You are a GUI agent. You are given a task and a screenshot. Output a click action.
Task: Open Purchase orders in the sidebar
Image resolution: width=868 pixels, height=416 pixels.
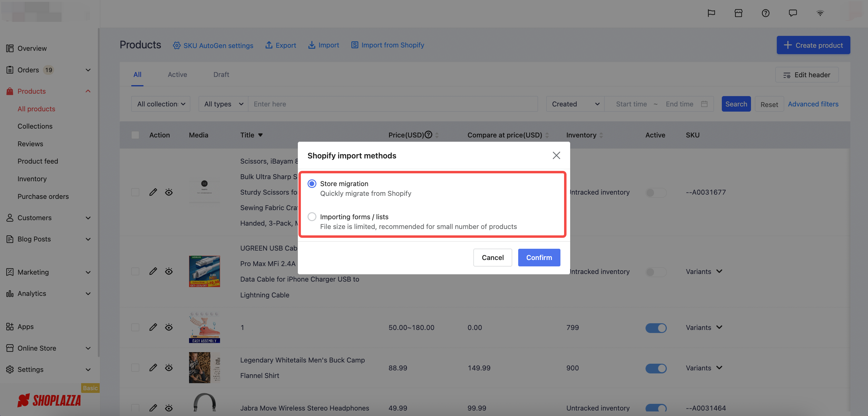[x=43, y=196]
